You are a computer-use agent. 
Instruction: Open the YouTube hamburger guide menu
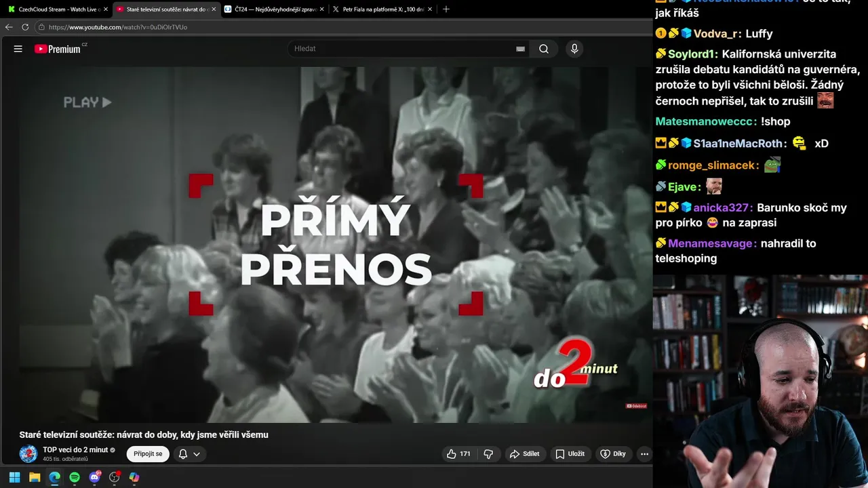[18, 49]
